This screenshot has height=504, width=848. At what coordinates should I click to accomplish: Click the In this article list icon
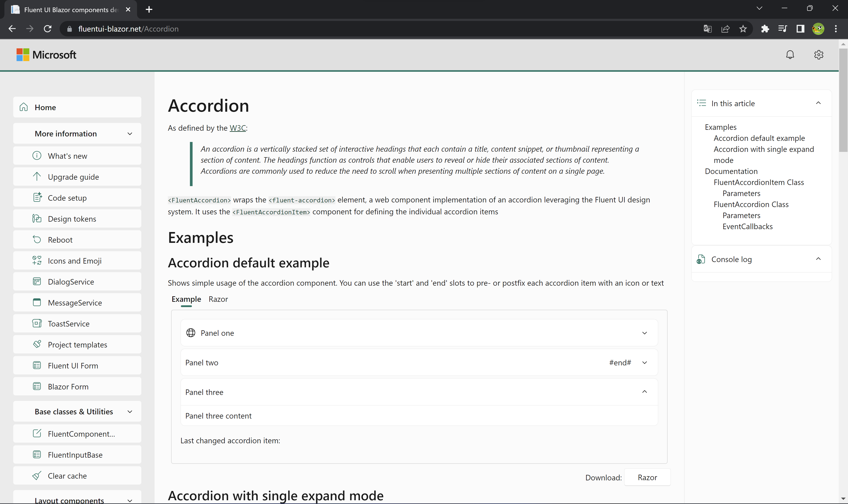click(x=702, y=103)
